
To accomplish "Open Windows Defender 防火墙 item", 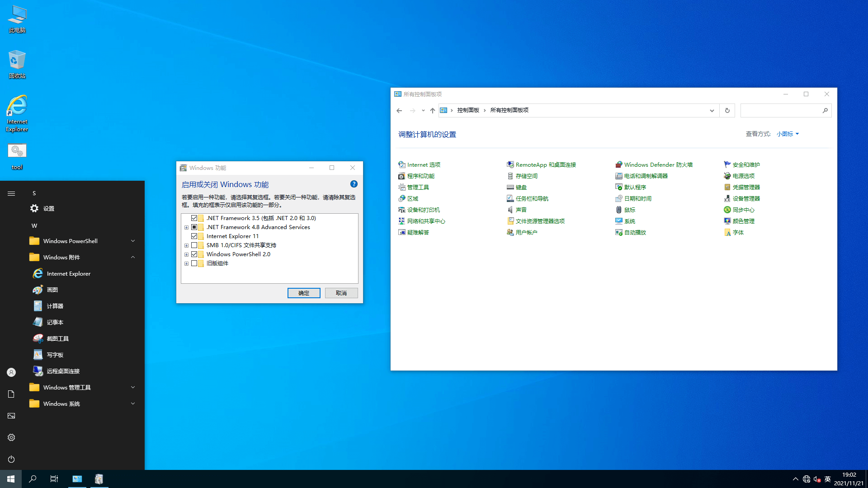I will click(658, 165).
